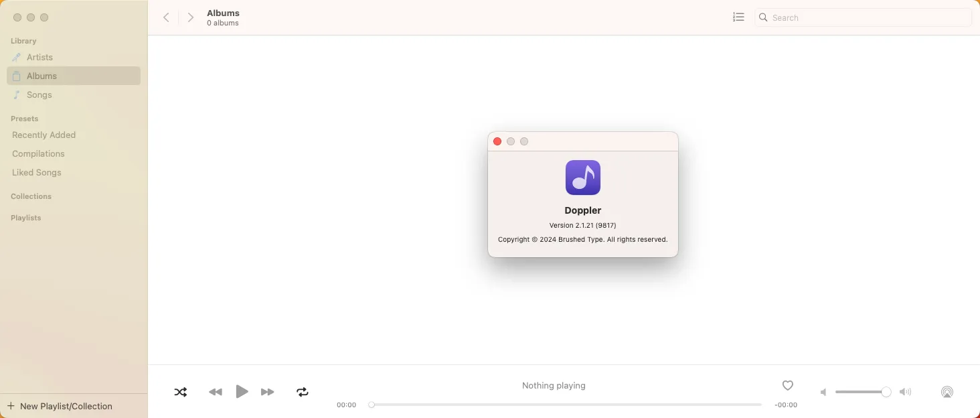Open Artists in the Library sidebar

point(74,57)
